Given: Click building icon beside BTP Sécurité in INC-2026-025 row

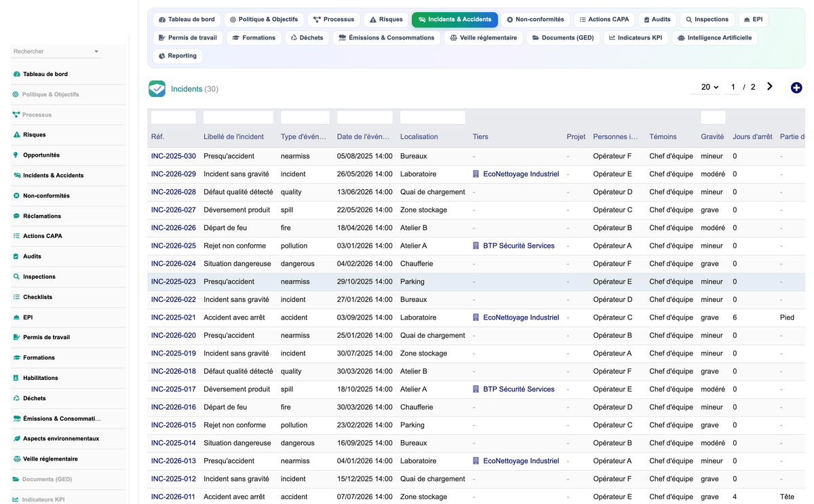Looking at the screenshot, I should pos(476,246).
